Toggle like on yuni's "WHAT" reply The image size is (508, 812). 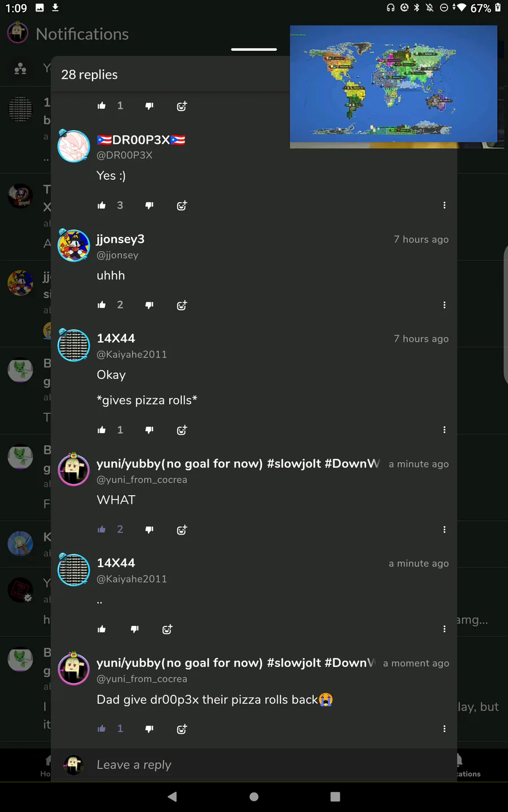(102, 529)
